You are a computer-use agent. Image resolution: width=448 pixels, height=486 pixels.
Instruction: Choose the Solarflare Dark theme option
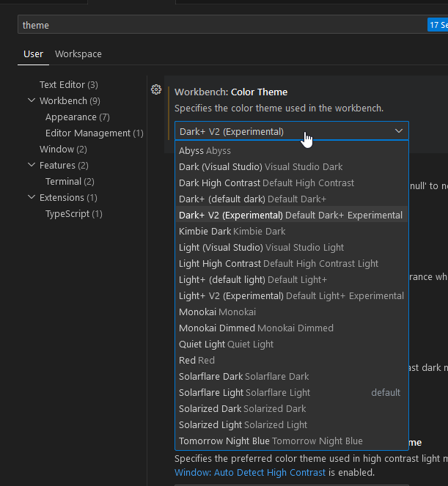click(292, 376)
